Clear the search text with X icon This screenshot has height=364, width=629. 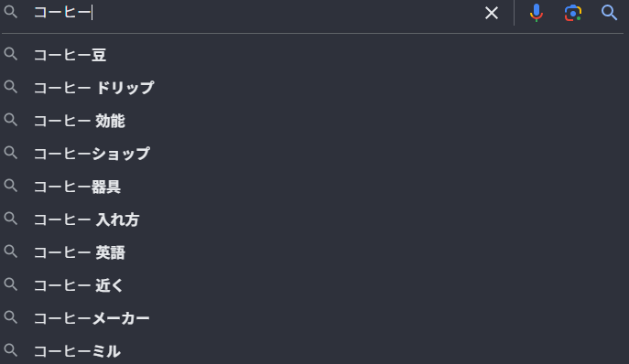[x=492, y=13]
